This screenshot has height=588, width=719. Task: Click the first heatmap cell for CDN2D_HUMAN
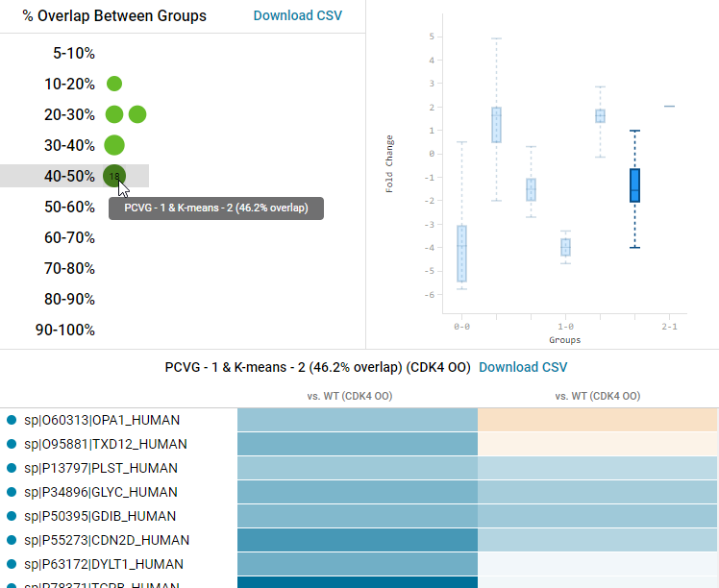click(x=358, y=540)
